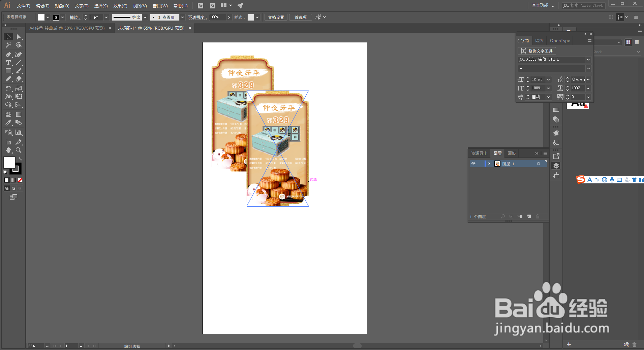The width and height of the screenshot is (644, 350).
Task: Open the 窗口 menu
Action: coord(160,6)
